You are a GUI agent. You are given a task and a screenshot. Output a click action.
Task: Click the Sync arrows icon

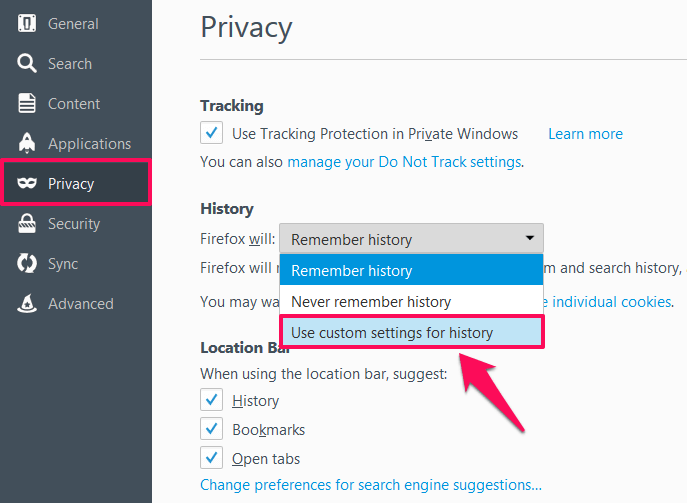coord(27,263)
